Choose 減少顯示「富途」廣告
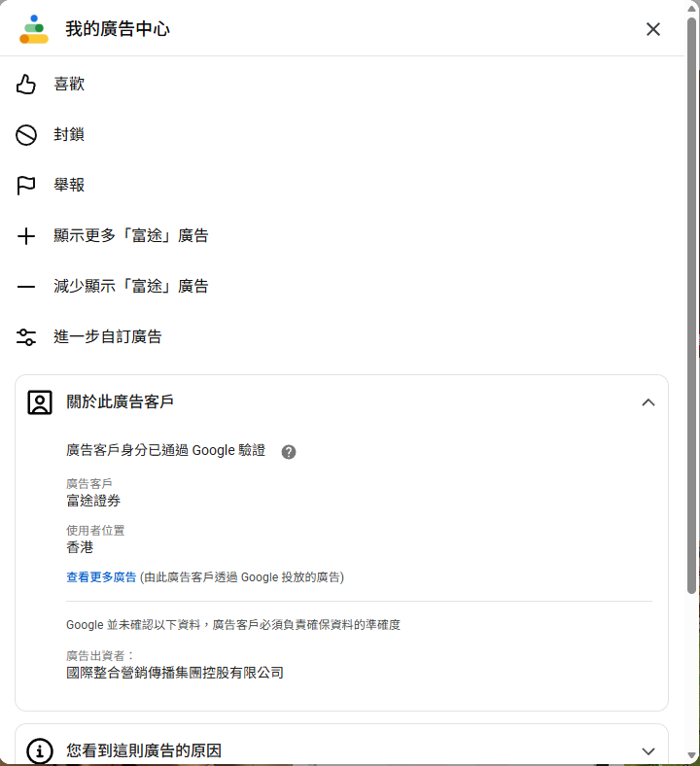Image resolution: width=700 pixels, height=766 pixels. click(131, 286)
